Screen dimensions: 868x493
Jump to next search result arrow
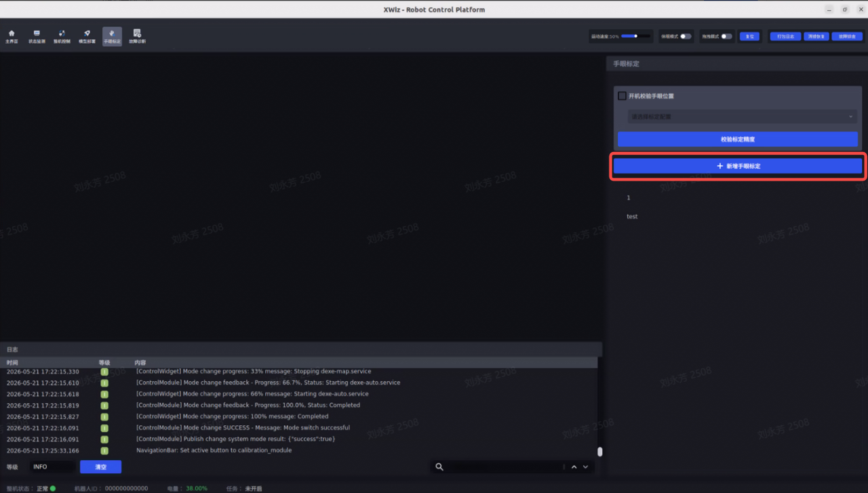pyautogui.click(x=585, y=467)
